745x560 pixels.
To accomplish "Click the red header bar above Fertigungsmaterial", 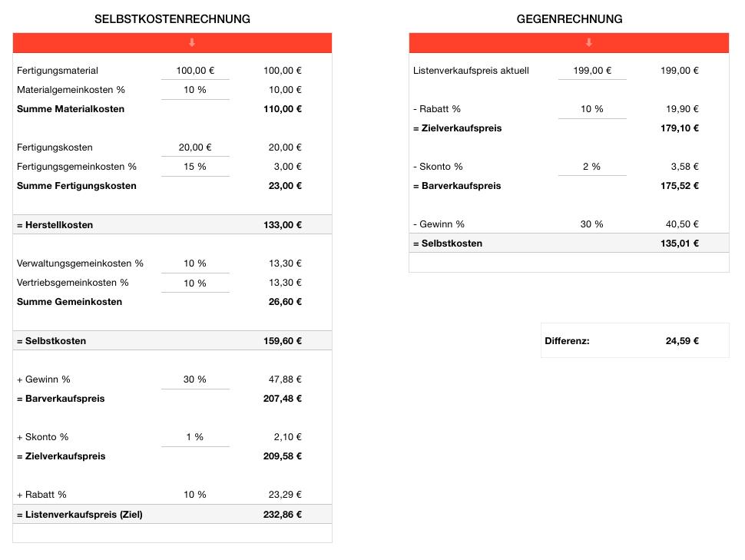I will (172, 43).
